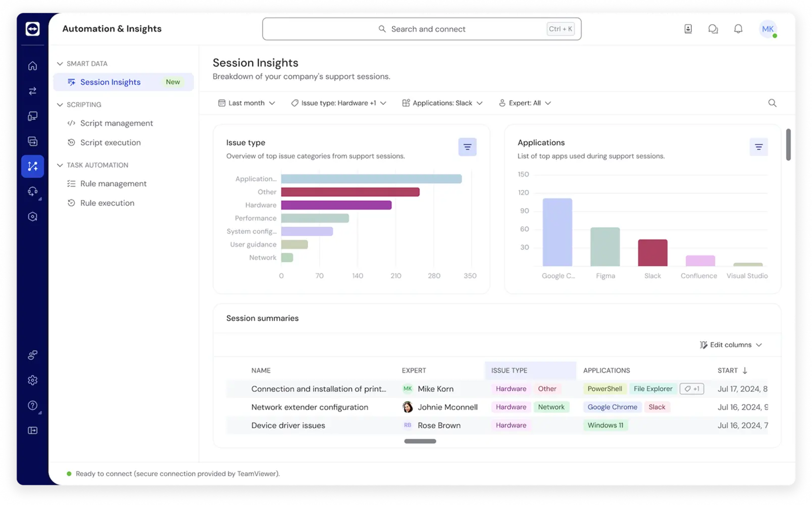Click the Applications chart filter icon
Image resolution: width=812 pixels, height=505 pixels.
pyautogui.click(x=758, y=147)
